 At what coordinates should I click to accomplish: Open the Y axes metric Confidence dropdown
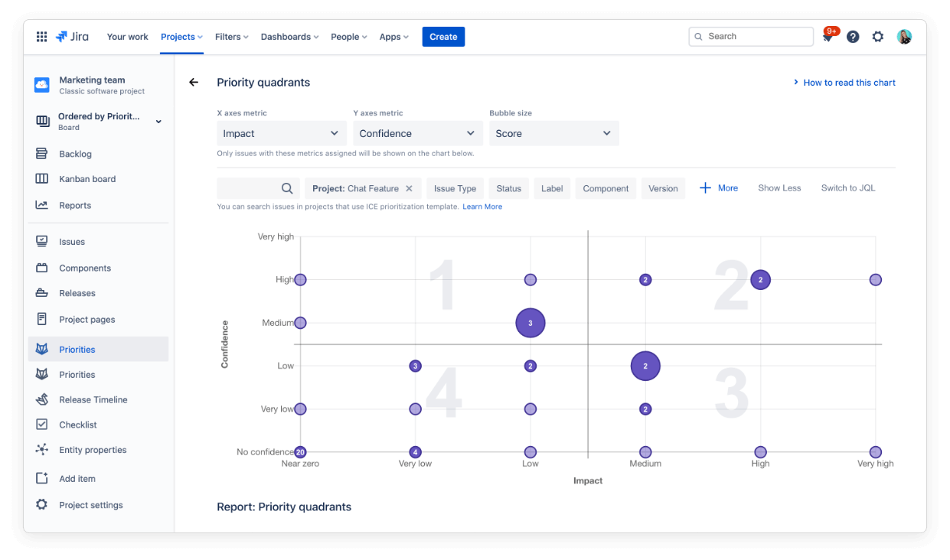[418, 133]
